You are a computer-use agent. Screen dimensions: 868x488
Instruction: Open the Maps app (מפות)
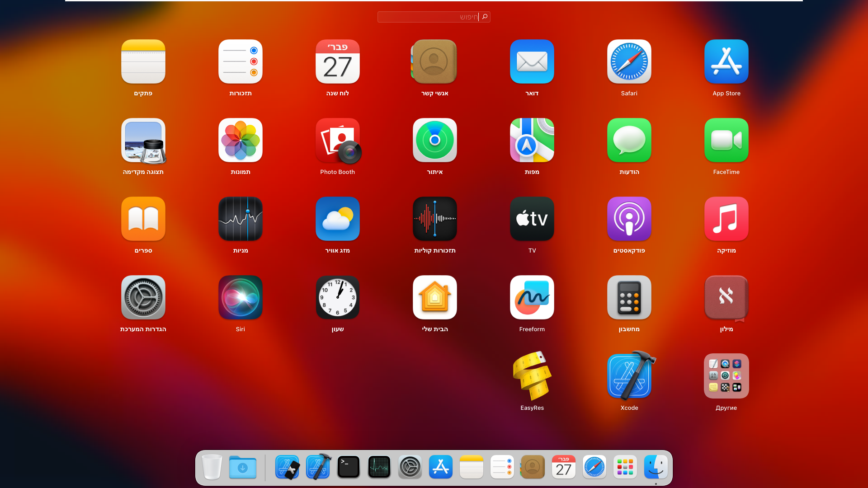[x=532, y=140]
